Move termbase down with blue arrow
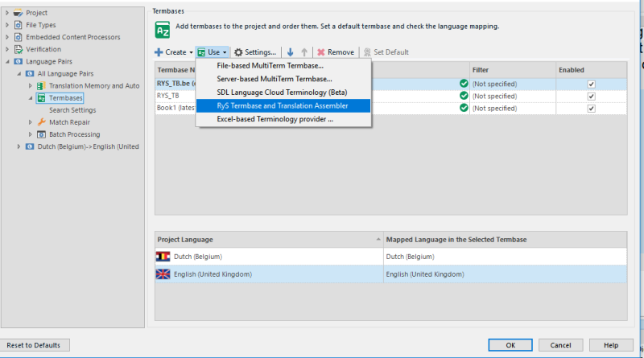The width and height of the screenshot is (644, 358). pos(291,52)
